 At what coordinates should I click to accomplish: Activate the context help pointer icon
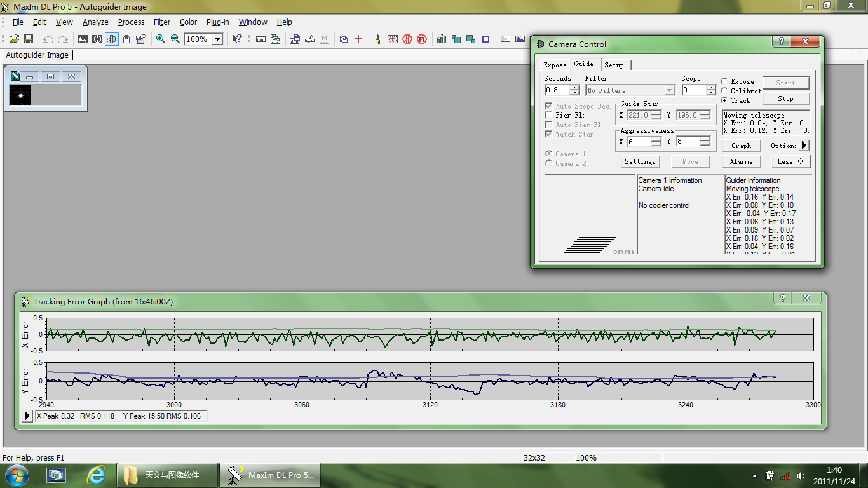coord(236,39)
